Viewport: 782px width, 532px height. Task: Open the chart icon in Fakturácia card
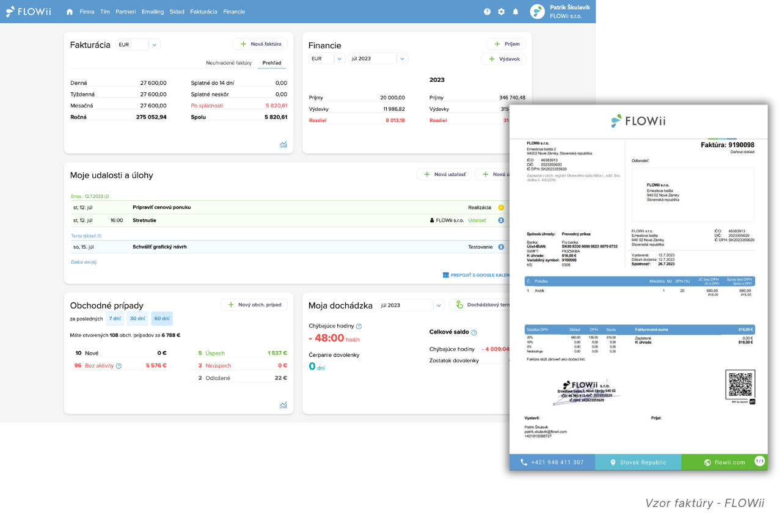tap(283, 145)
